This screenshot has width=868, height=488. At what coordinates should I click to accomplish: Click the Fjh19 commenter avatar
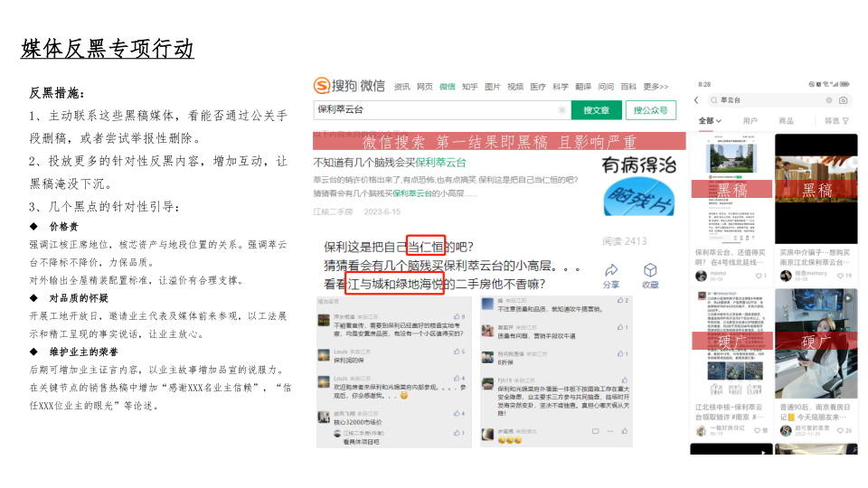pos(487,385)
